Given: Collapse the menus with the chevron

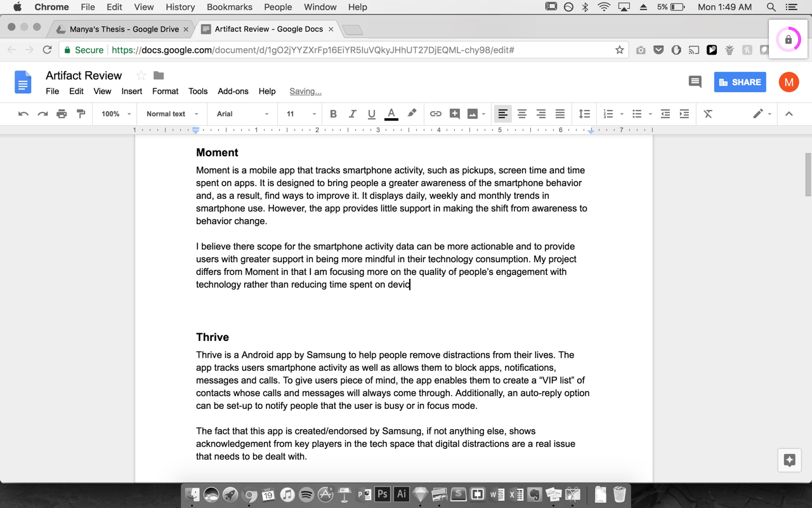Looking at the screenshot, I should pyautogui.click(x=789, y=114).
